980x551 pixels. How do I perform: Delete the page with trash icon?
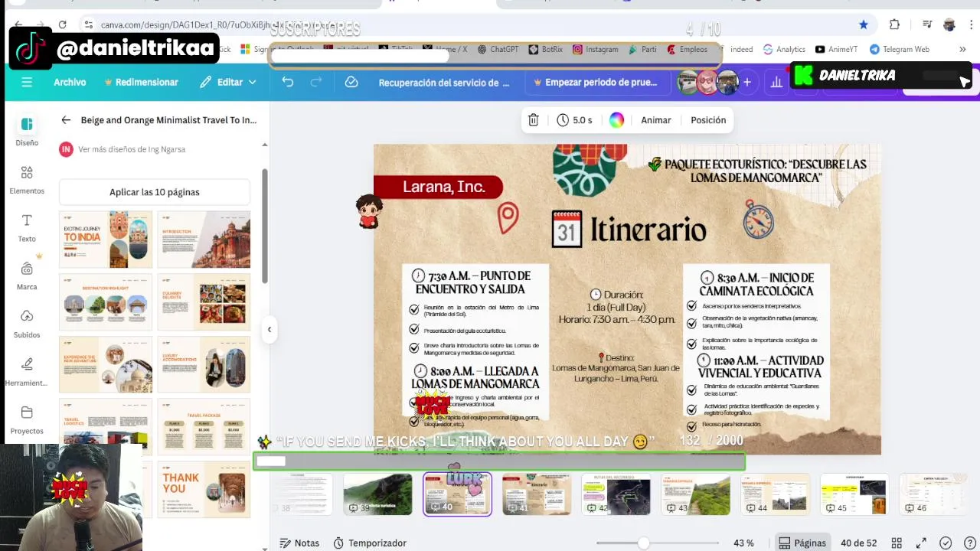coord(534,120)
